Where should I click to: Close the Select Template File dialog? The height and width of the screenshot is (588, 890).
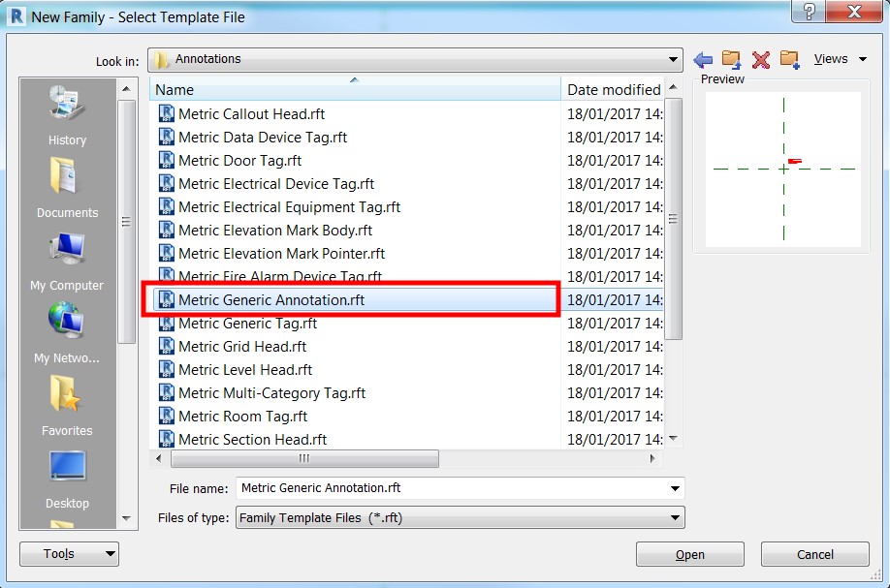tap(854, 12)
